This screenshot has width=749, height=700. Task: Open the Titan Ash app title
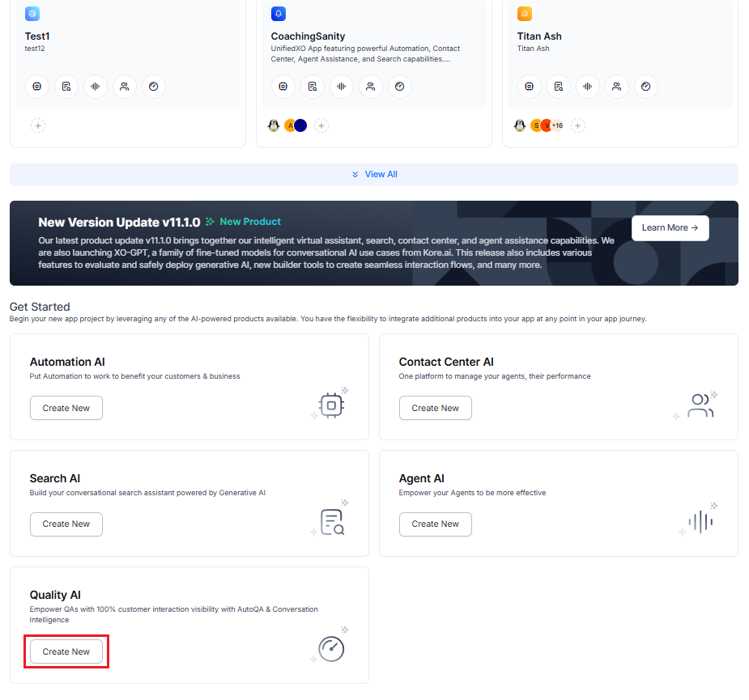(539, 36)
